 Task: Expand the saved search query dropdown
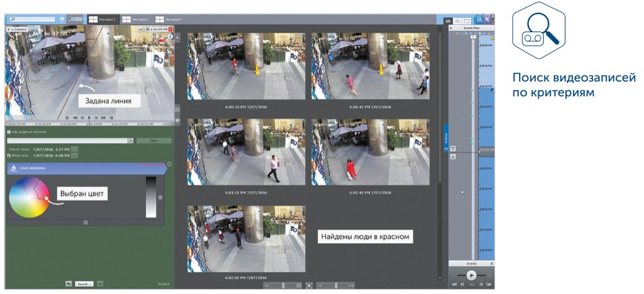131,141
